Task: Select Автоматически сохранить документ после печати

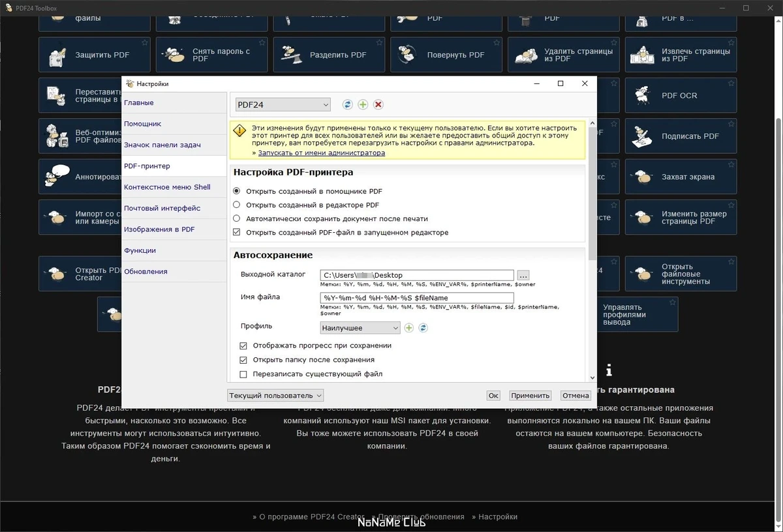Action: click(237, 218)
